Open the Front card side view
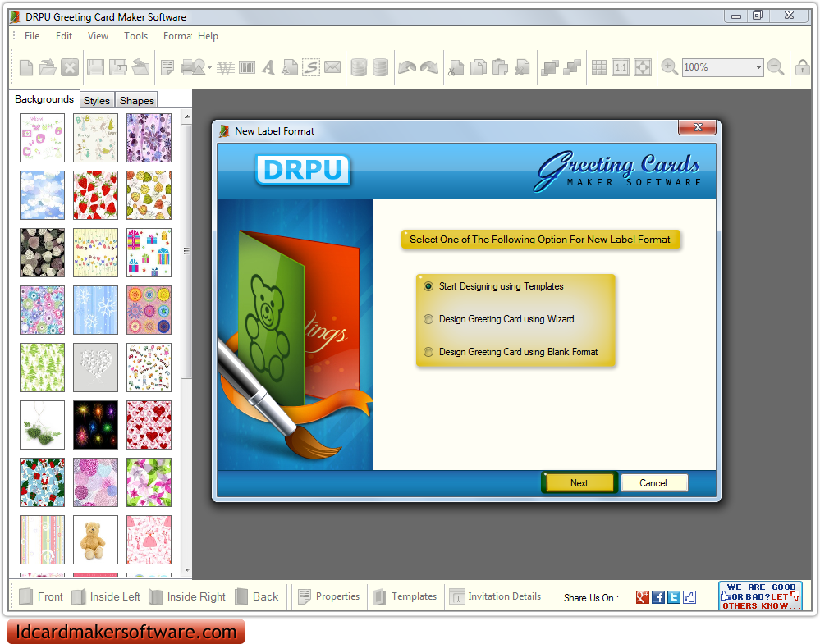 point(41,596)
